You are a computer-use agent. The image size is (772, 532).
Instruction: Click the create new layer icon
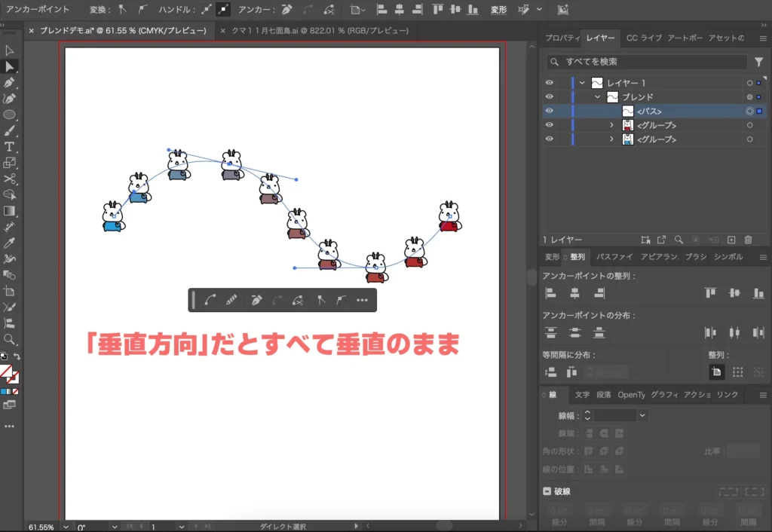point(731,240)
